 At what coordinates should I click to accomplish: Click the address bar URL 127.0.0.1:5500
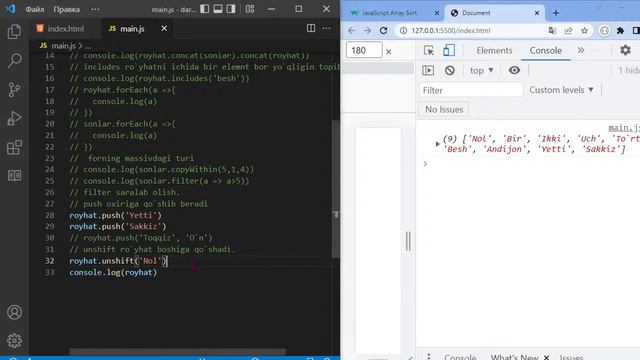point(451,31)
